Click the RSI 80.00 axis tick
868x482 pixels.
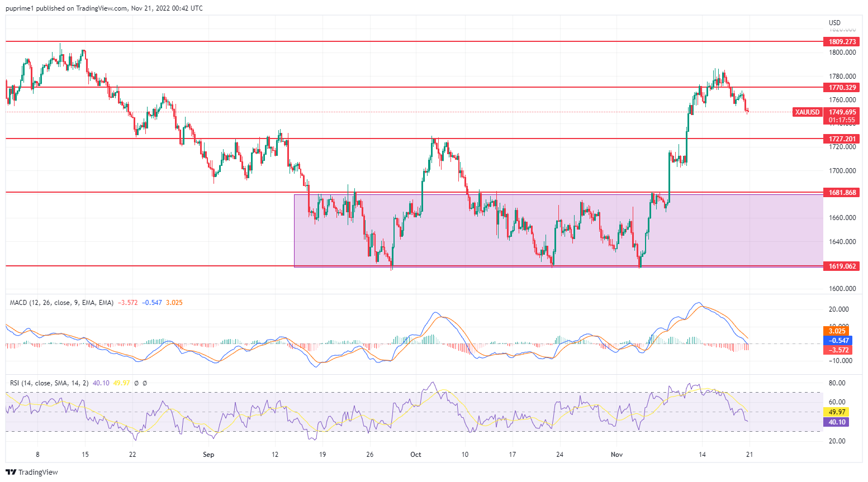[837, 383]
